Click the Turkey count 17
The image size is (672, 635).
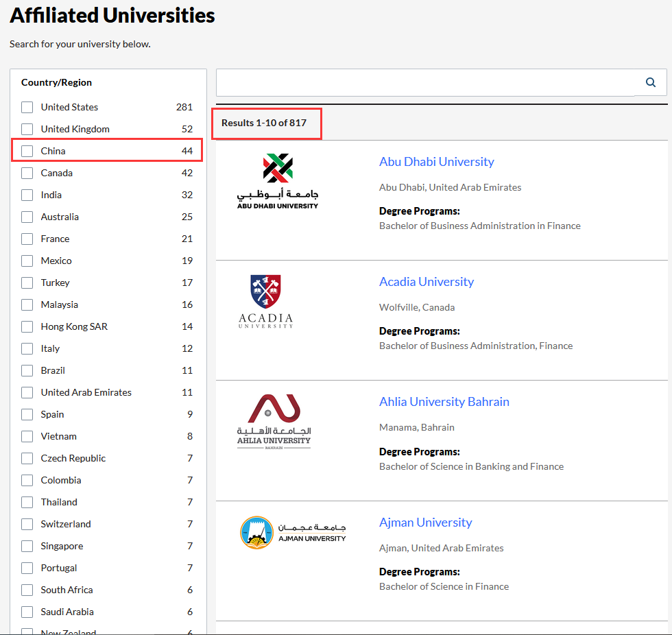[187, 283]
